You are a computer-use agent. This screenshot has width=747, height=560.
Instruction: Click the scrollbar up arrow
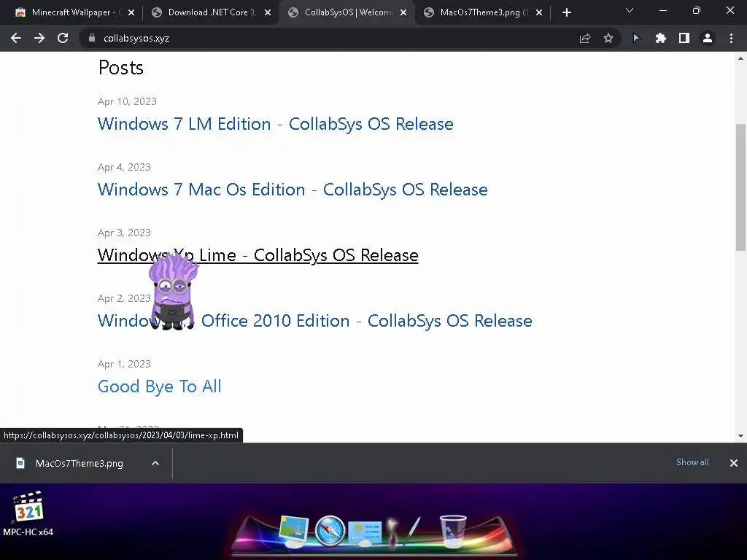(x=740, y=58)
